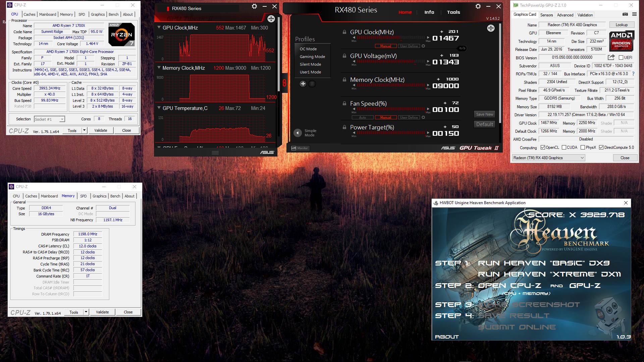This screenshot has height=362, width=644.
Task: Click the link icon between GPU Clock and Voltage
Action: (462, 48)
